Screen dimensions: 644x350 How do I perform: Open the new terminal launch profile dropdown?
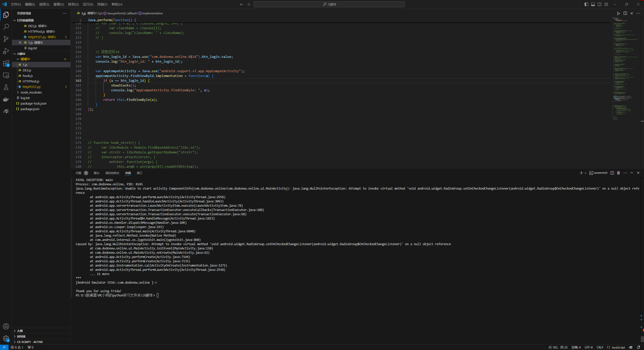586,173
